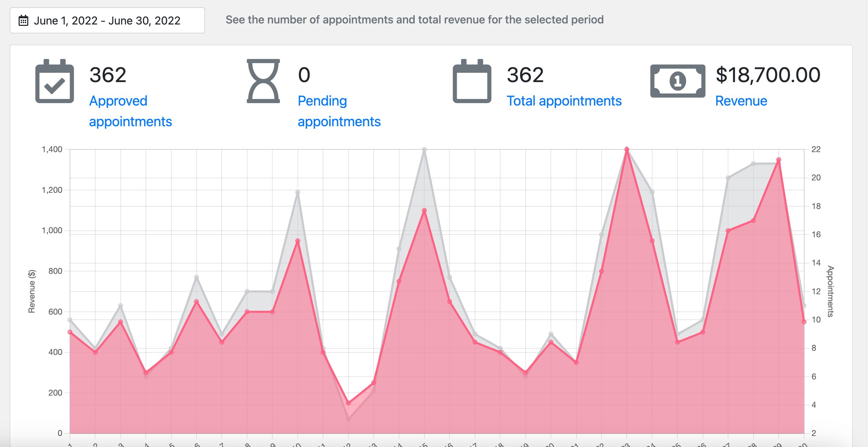Click the approved appointments checkmark calendar icon
Image resolution: width=868 pixels, height=447 pixels.
pyautogui.click(x=54, y=82)
